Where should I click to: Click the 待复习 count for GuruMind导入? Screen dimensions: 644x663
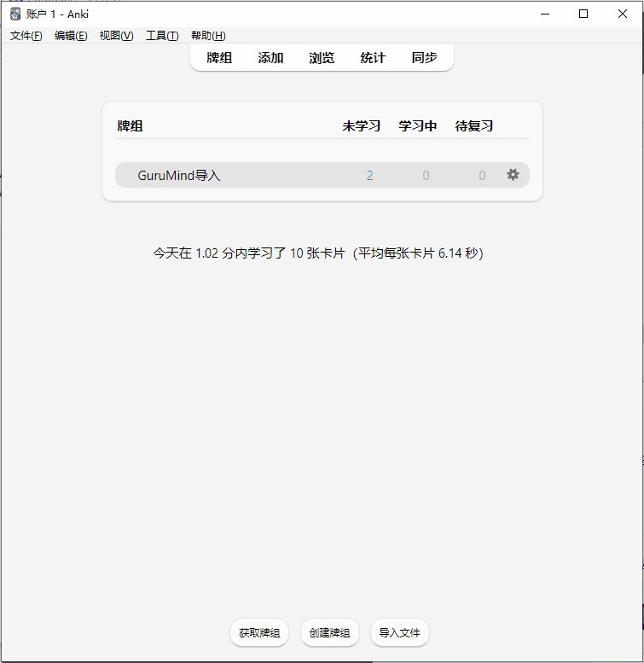click(x=482, y=176)
